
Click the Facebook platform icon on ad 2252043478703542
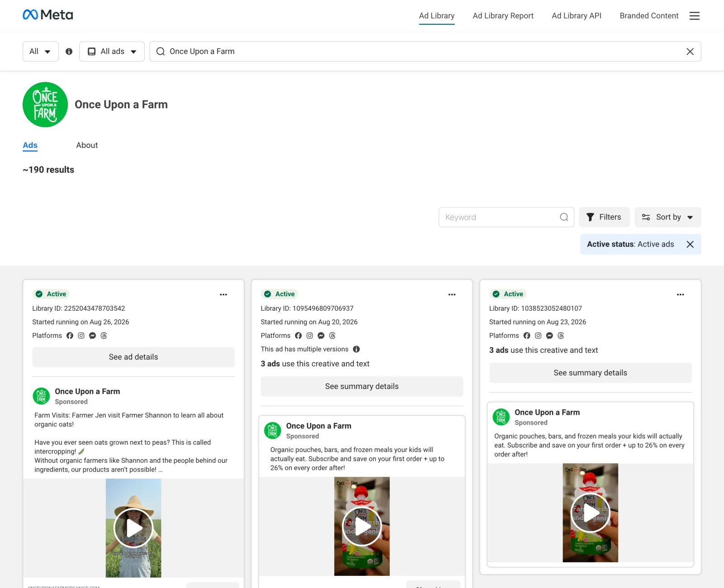[70, 336]
